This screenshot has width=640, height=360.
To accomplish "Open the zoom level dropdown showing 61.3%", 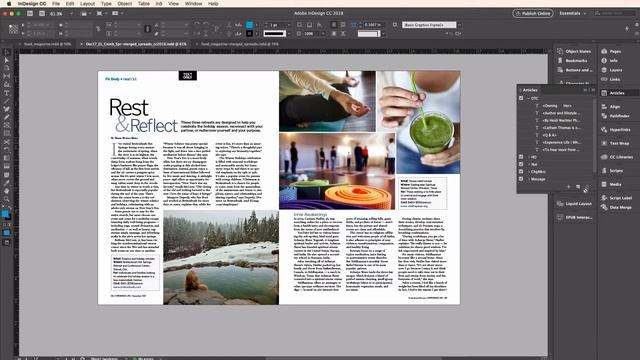I will tap(71, 13).
